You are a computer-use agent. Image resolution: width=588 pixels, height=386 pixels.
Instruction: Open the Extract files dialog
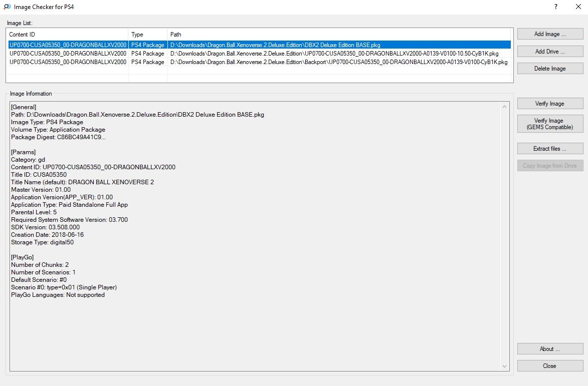[x=550, y=149]
